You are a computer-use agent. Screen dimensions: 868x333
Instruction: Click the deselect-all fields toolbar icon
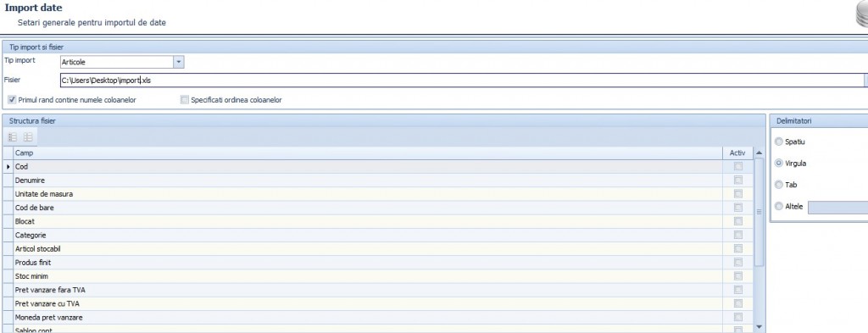tap(28, 137)
